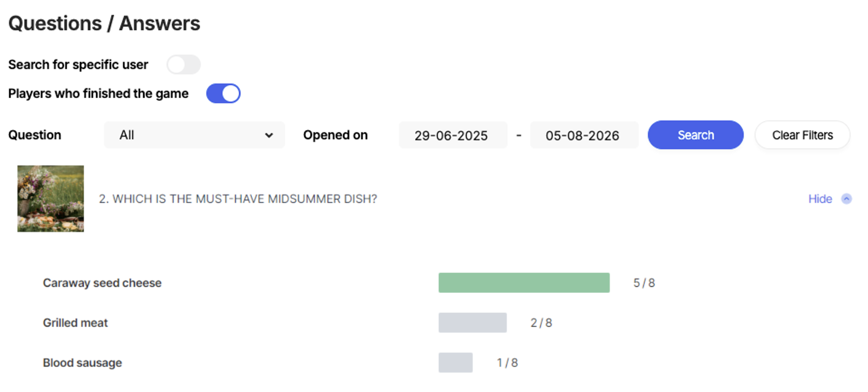The width and height of the screenshot is (868, 392).
Task: Click the 5 / 8 answer count
Action: [644, 283]
